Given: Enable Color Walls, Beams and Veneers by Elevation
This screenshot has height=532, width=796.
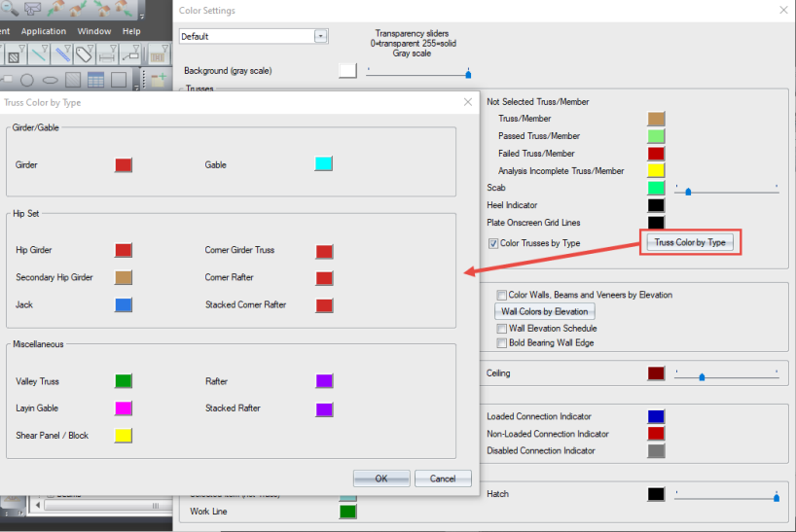Looking at the screenshot, I should tap(501, 295).
